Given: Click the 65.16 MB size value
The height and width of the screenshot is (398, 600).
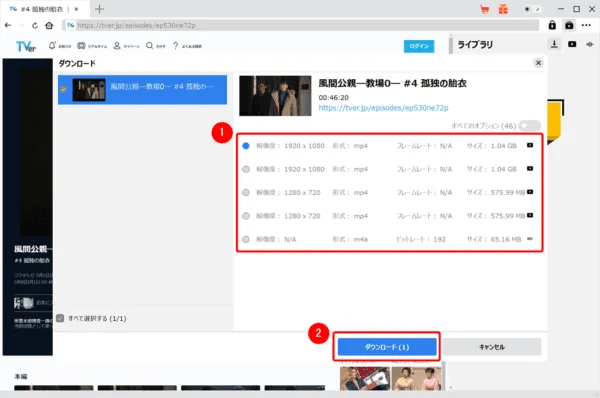Looking at the screenshot, I should 506,239.
